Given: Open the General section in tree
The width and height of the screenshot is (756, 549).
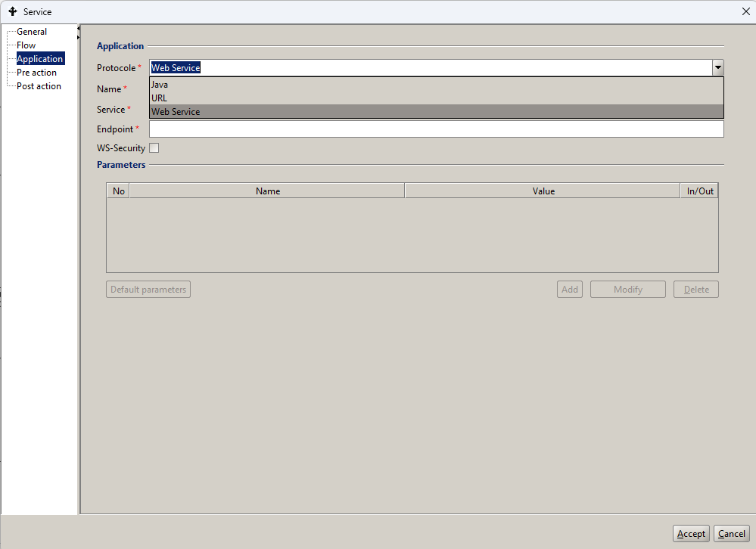Looking at the screenshot, I should 32,32.
